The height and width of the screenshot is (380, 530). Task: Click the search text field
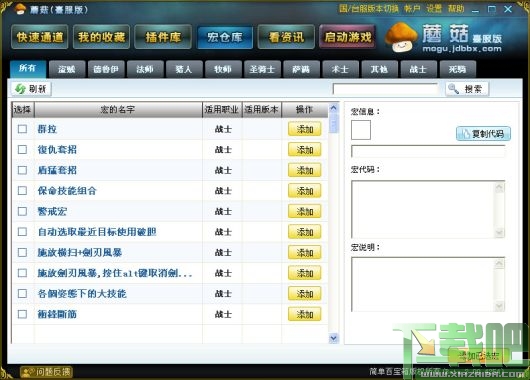[385, 89]
